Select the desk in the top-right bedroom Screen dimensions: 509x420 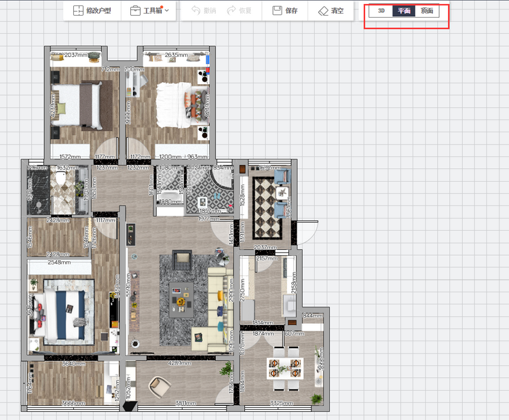[x=133, y=84]
